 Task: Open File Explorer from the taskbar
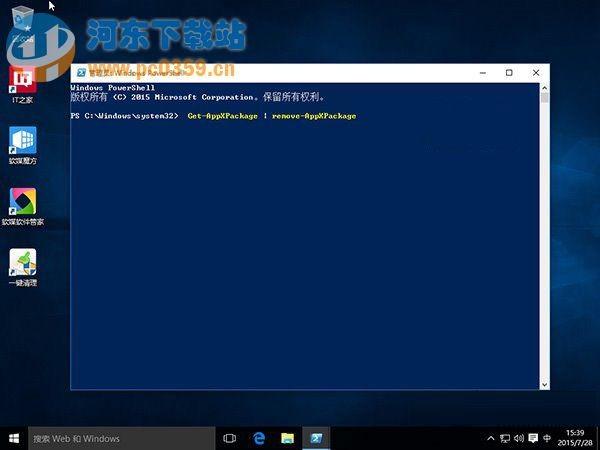tap(287, 439)
